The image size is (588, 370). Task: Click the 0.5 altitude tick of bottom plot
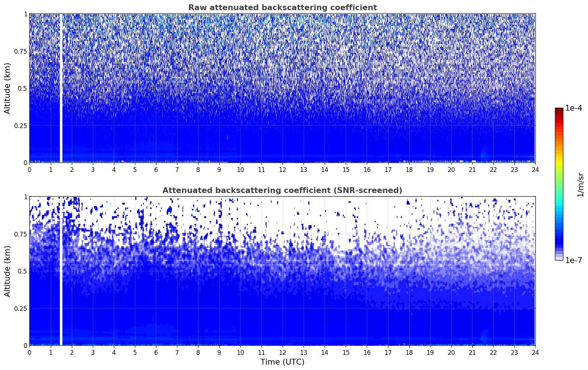pos(22,271)
